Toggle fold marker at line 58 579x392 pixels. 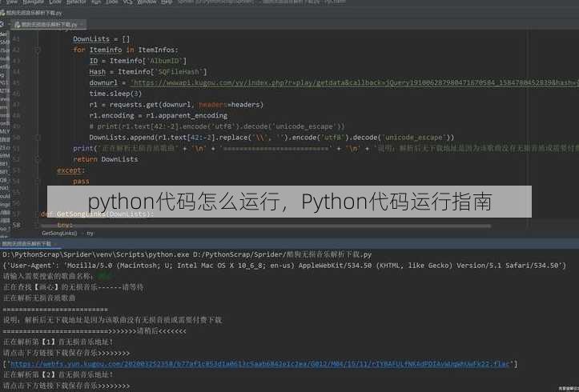click(38, 225)
